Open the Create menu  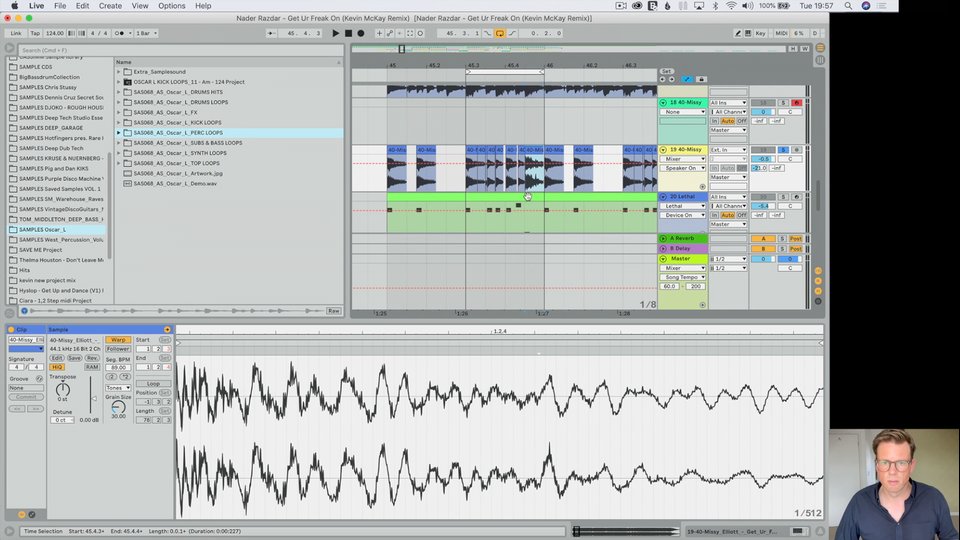pos(110,6)
